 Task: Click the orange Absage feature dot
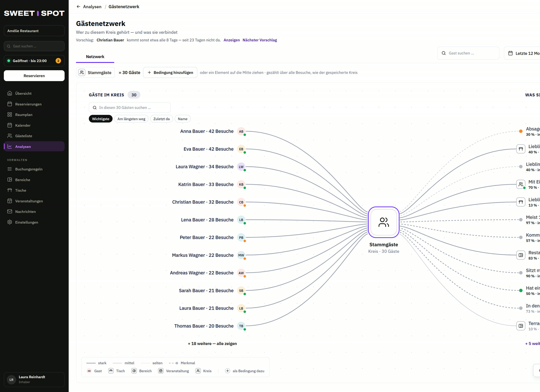pos(521,131)
